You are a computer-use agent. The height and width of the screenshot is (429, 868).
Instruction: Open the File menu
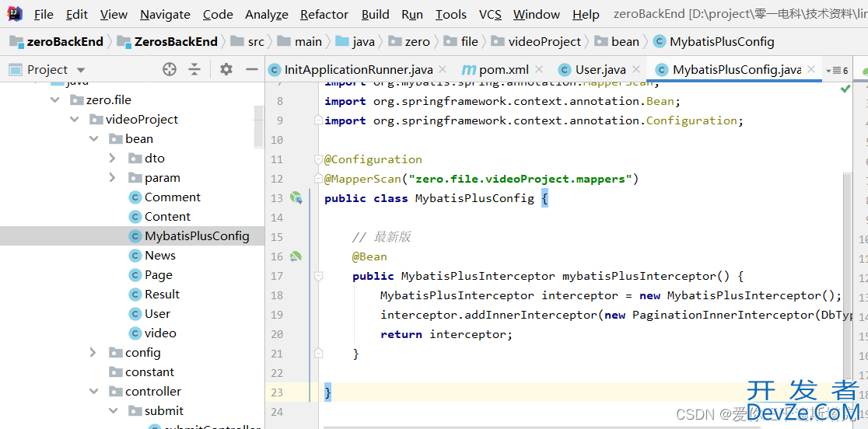pyautogui.click(x=44, y=14)
